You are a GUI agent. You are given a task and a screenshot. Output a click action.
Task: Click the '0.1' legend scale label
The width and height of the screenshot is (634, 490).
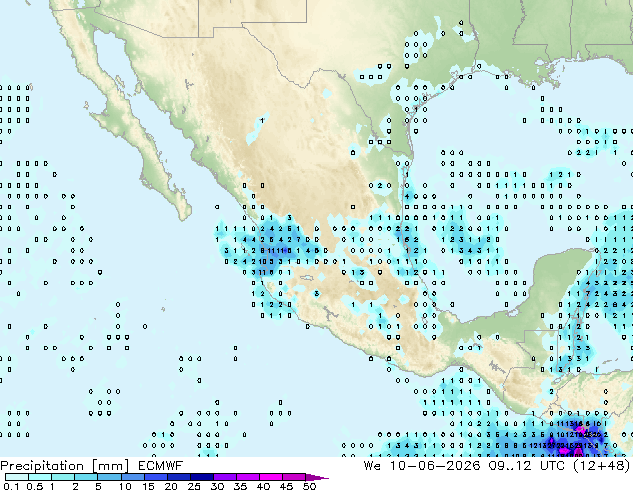11,486
